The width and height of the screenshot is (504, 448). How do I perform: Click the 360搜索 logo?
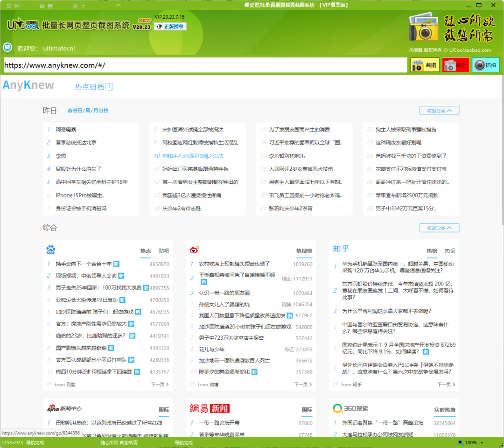(350, 409)
